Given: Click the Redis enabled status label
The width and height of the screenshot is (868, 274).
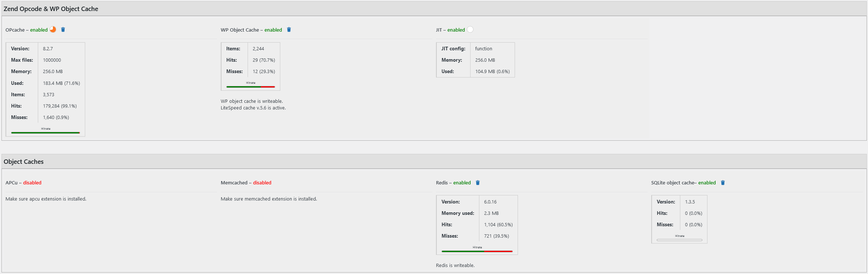Looking at the screenshot, I should (x=462, y=183).
